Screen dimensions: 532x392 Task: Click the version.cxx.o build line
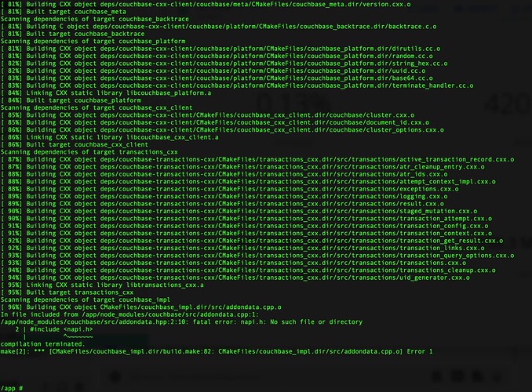click(x=206, y=4)
